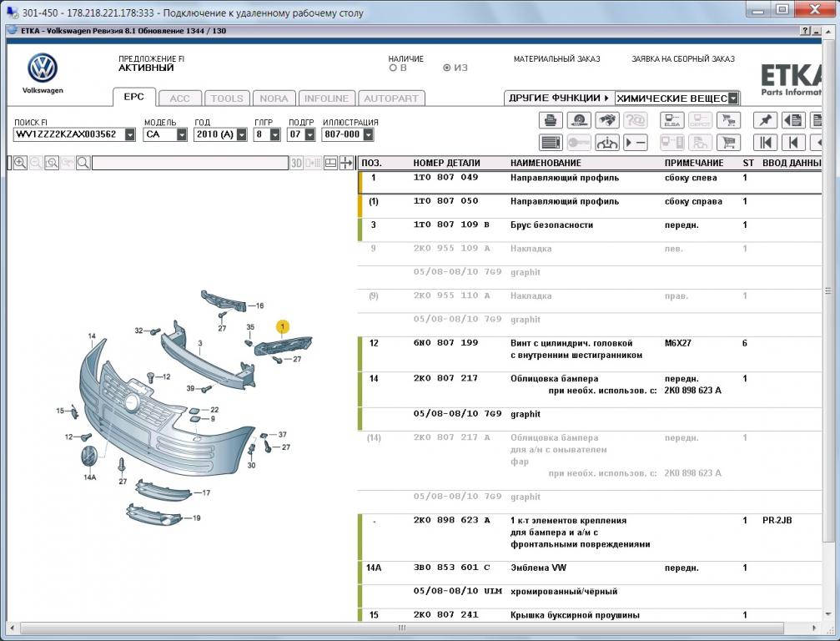This screenshot has width=840, height=641.
Task: Click the НОМЕР ДЕТАЛИ column header
Action: (x=446, y=163)
